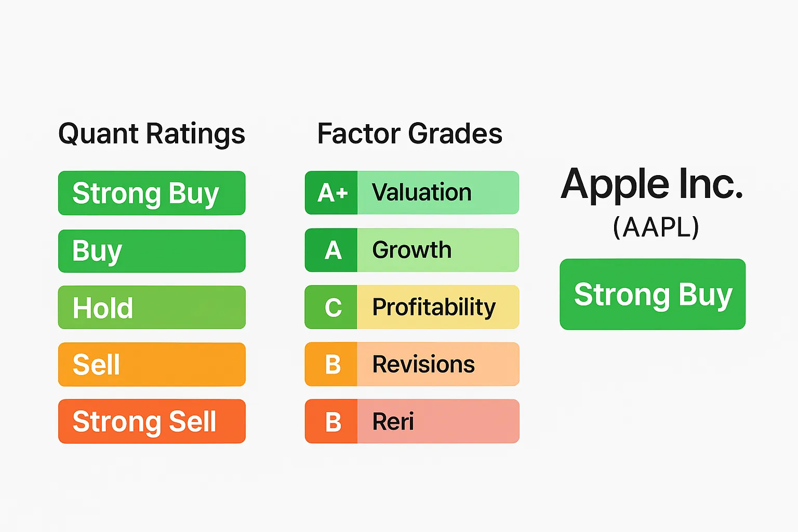Click the Strong Buy button under Apple Inc.
The width and height of the screenshot is (798, 532).
[653, 294]
